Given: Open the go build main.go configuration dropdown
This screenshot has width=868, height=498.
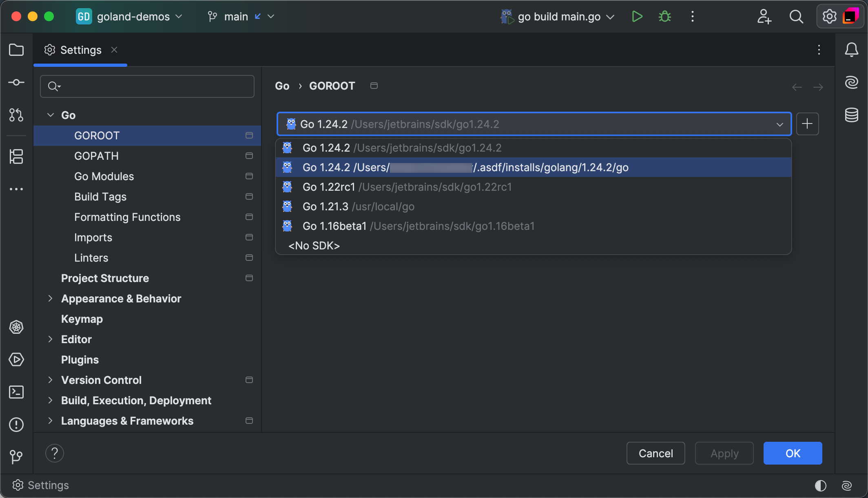Looking at the screenshot, I should pyautogui.click(x=610, y=17).
